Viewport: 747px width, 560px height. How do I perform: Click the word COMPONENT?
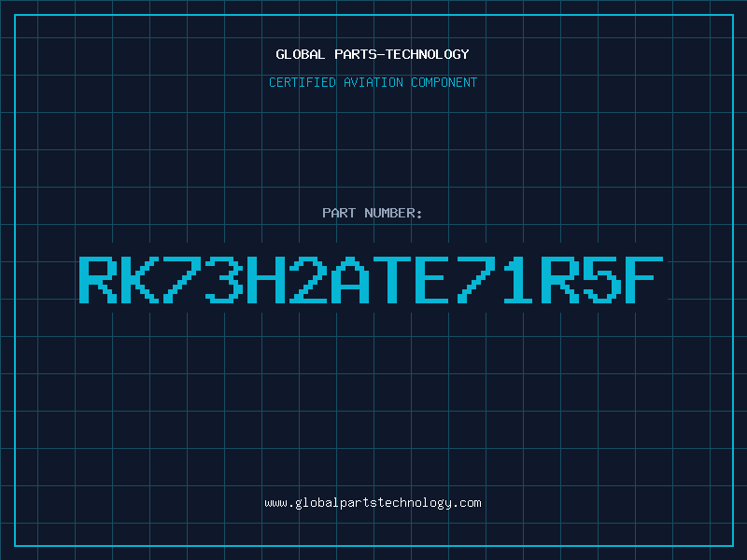point(444,82)
